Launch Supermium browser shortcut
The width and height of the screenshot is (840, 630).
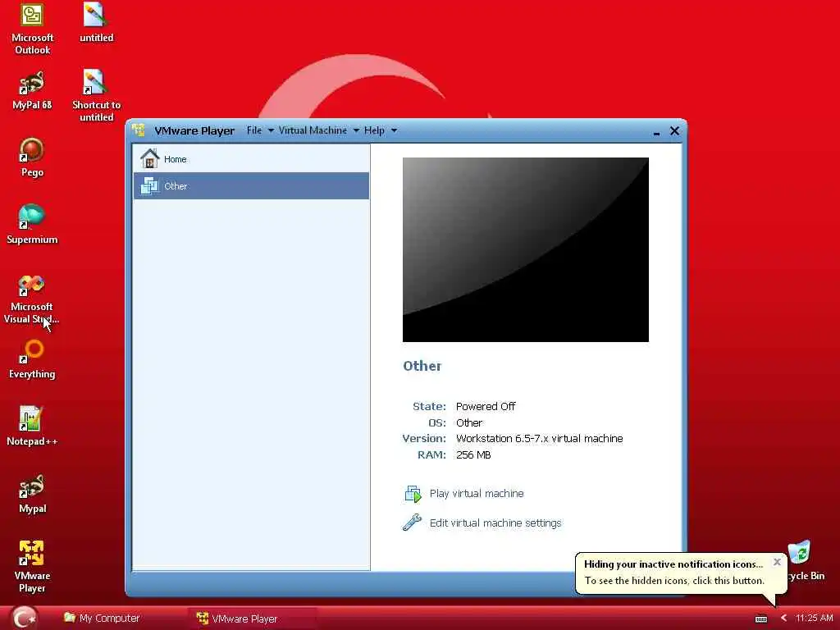(32, 224)
